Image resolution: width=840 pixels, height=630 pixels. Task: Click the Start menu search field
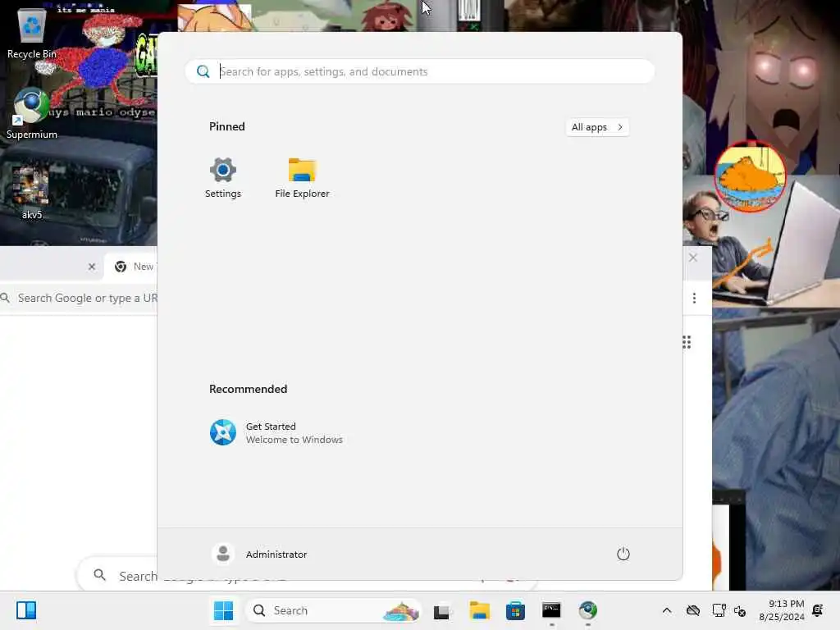coord(420,71)
